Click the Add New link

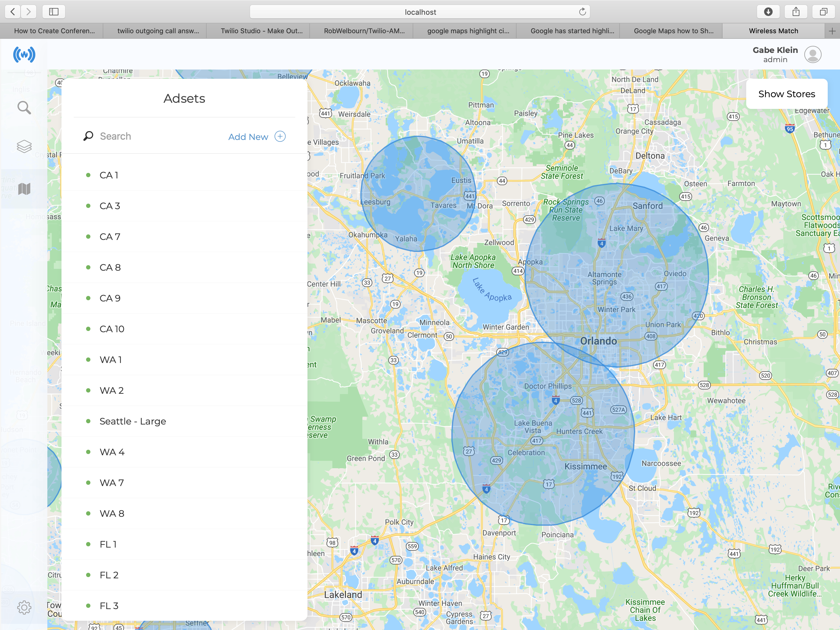click(248, 137)
